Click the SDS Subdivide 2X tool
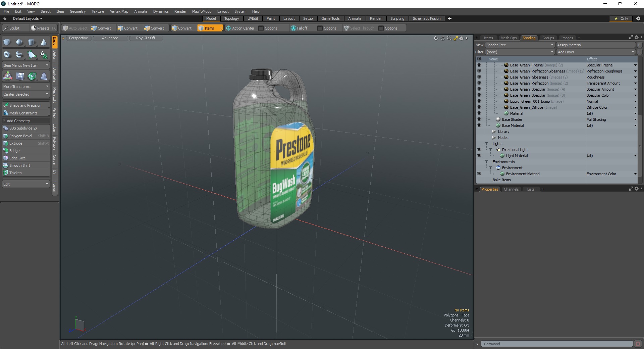This screenshot has width=644, height=349. coord(26,128)
